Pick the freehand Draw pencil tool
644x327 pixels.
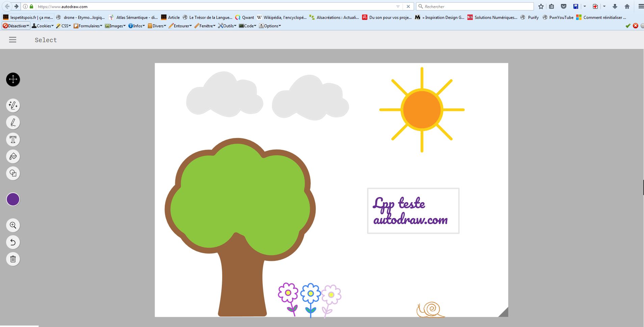13,122
